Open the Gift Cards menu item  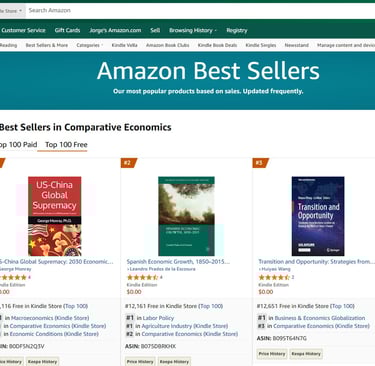(67, 30)
